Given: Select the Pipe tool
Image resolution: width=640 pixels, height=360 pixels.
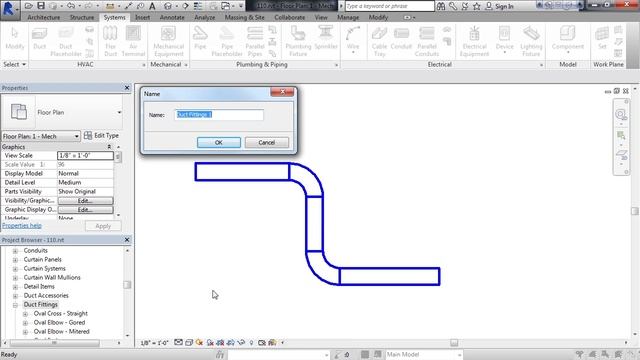Looking at the screenshot, I should coord(200,39).
